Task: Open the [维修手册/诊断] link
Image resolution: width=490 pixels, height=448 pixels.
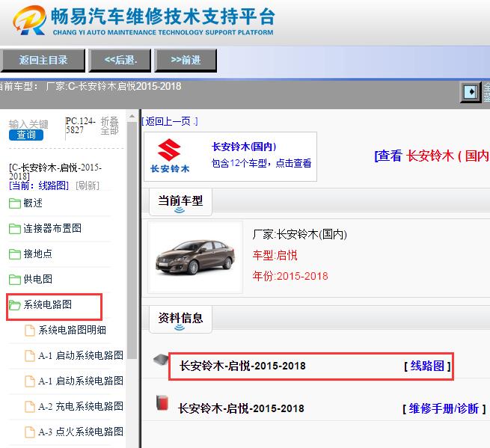Action: point(444,408)
